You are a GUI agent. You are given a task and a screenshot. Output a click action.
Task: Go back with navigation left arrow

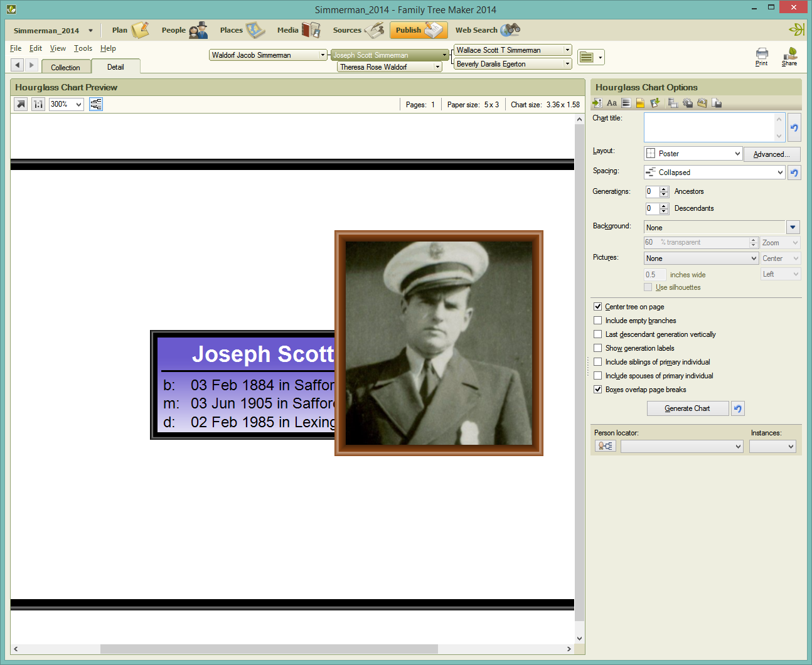18,65
